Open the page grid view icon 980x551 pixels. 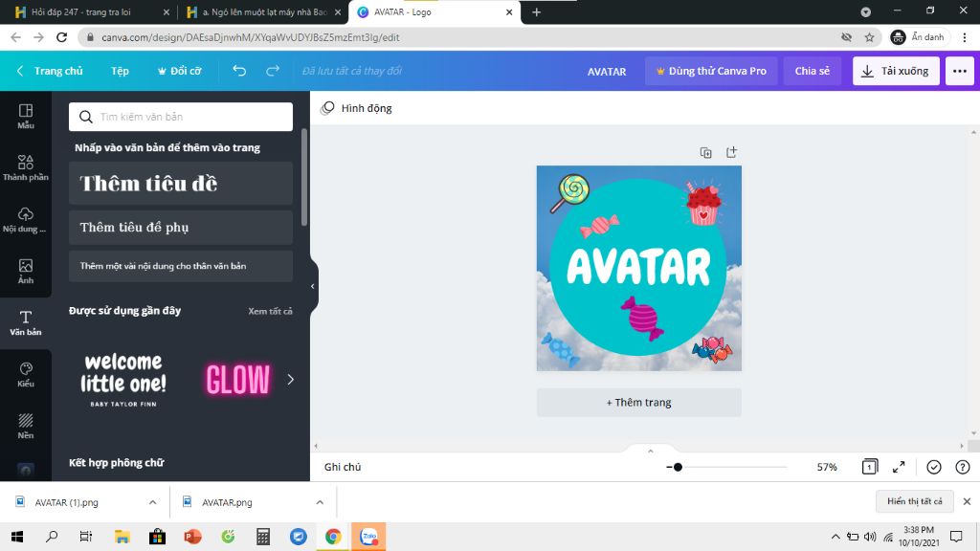click(869, 467)
